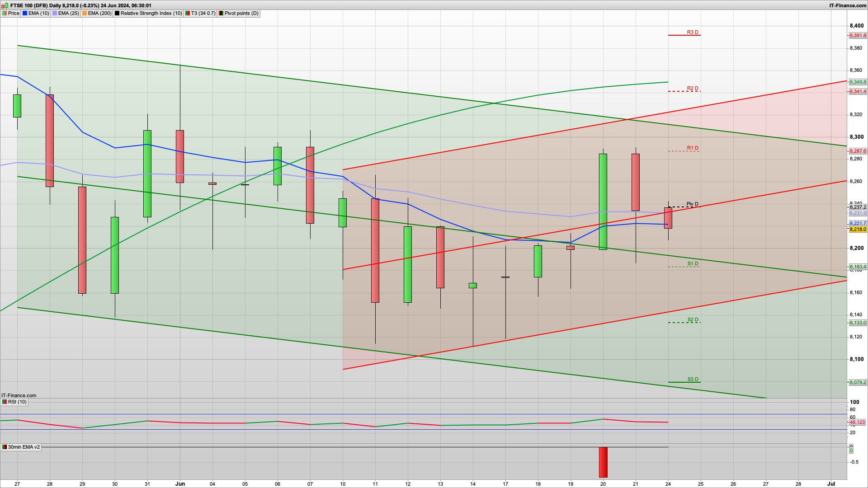
Task: Click the 8,341.4 red price tag
Action: point(858,91)
